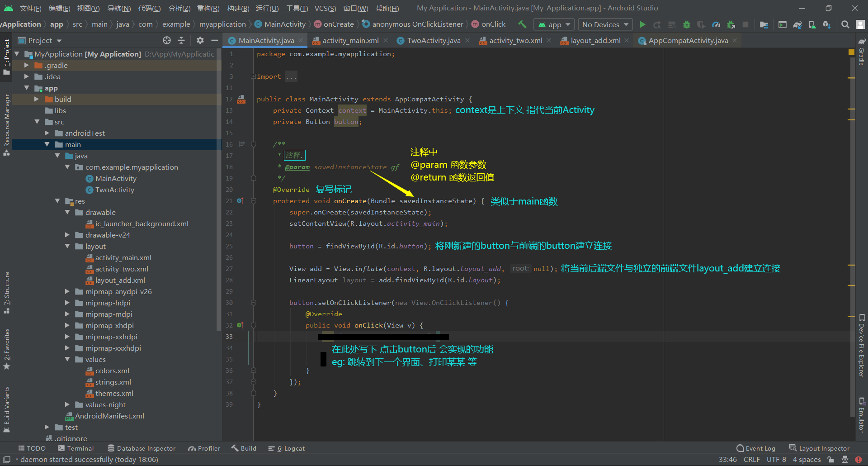Viewport: 868px width, 466px height.
Task: Expand the .gradle folder
Action: [x=27, y=65]
